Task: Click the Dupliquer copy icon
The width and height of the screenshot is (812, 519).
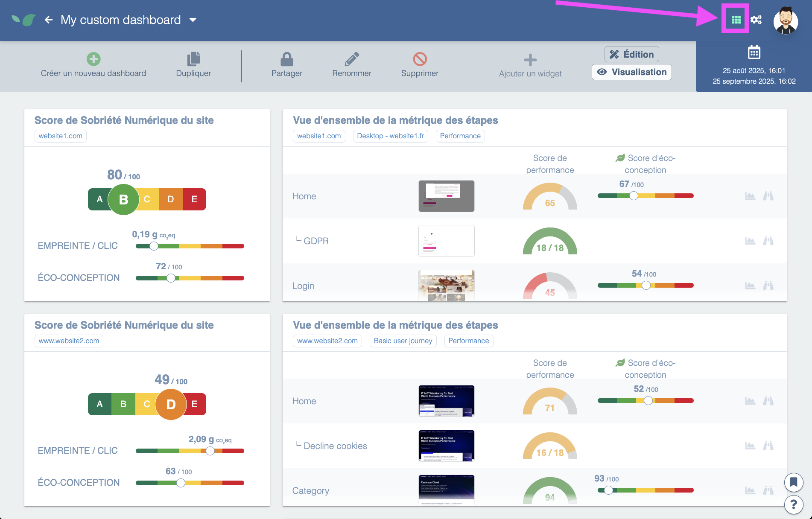Action: [x=193, y=59]
